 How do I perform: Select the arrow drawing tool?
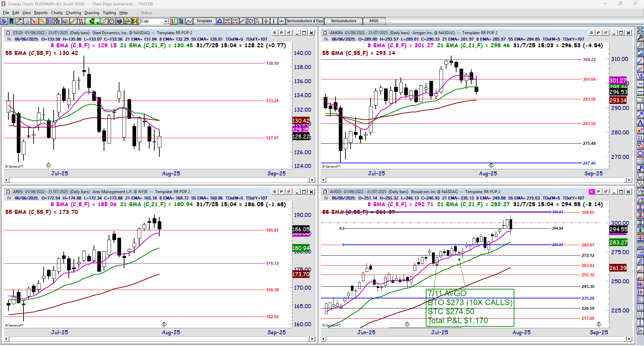click(640, 115)
